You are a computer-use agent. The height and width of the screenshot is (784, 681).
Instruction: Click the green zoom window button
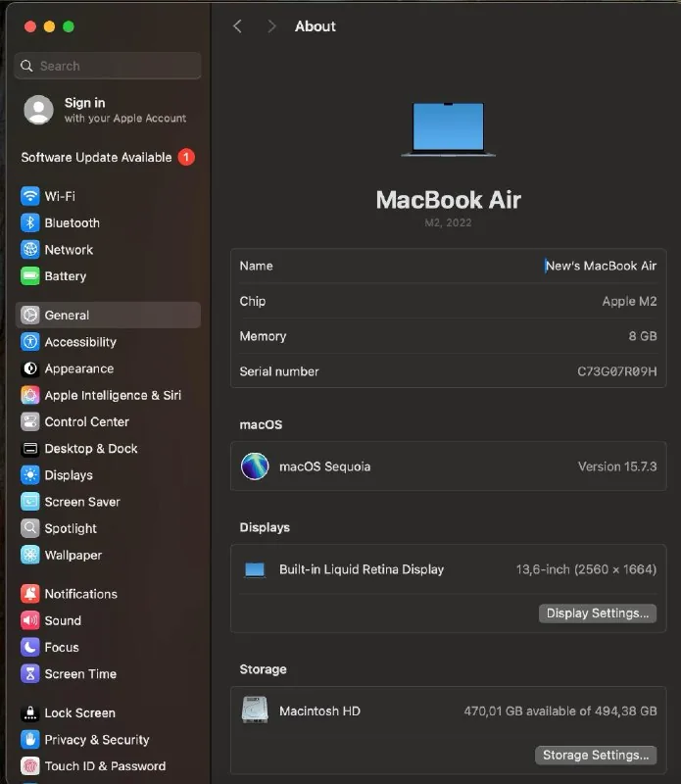(69, 26)
